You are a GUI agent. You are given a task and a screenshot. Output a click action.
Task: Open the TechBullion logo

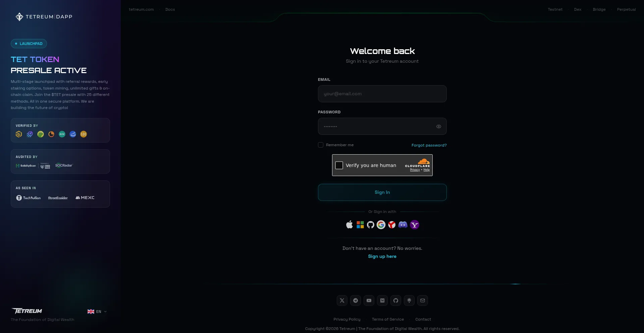click(x=29, y=198)
